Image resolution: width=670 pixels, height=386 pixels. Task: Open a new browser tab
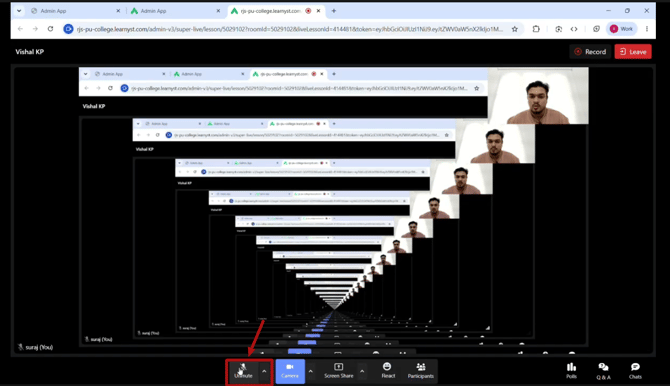point(334,11)
